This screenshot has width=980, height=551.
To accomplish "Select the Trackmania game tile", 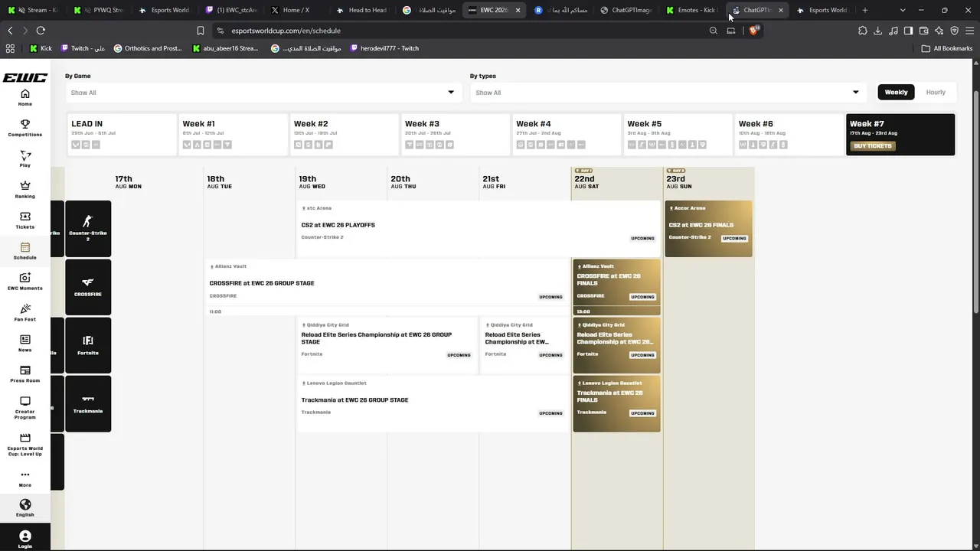I will (88, 403).
